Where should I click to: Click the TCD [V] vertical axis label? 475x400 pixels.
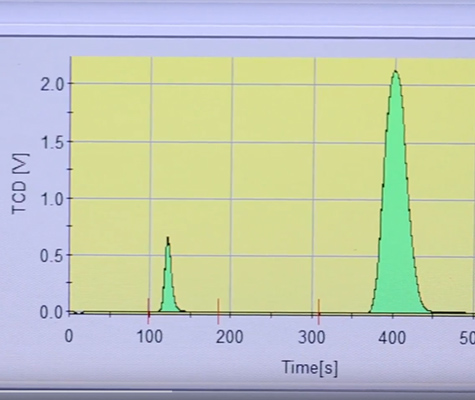coord(20,184)
